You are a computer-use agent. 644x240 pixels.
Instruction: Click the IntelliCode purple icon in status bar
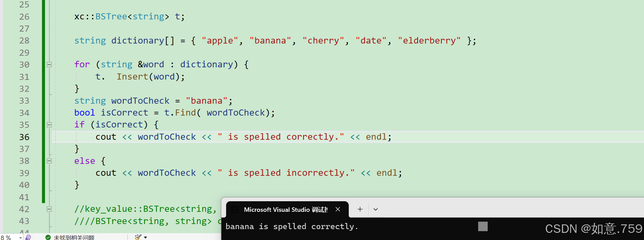tap(28, 237)
